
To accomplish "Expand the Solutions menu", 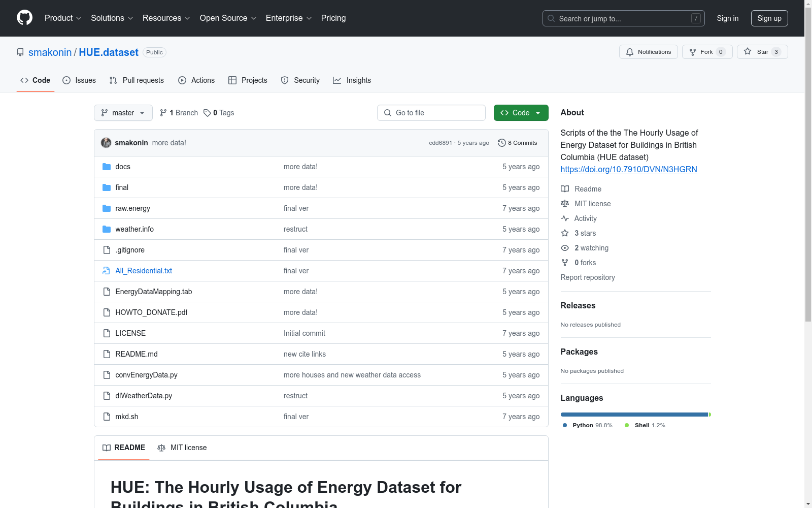I will [x=112, y=18].
